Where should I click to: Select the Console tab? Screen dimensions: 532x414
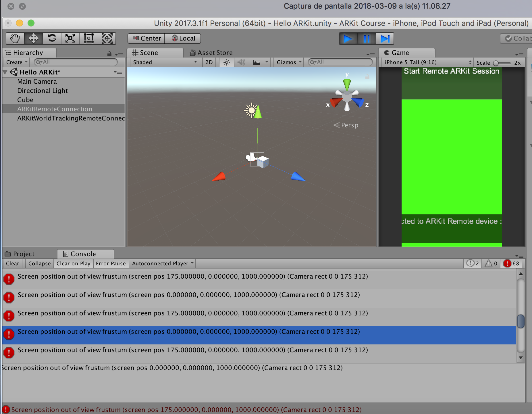tap(85, 254)
